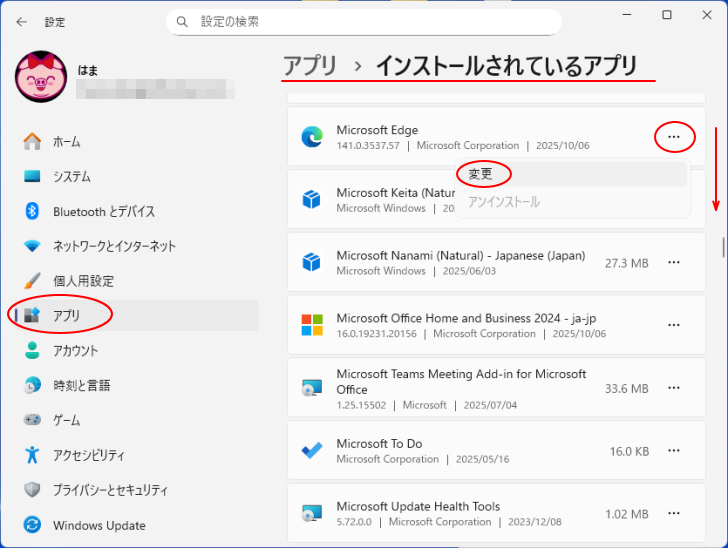The image size is (728, 548).
Task: Select the network Wi-Fi icon
Action: click(32, 246)
